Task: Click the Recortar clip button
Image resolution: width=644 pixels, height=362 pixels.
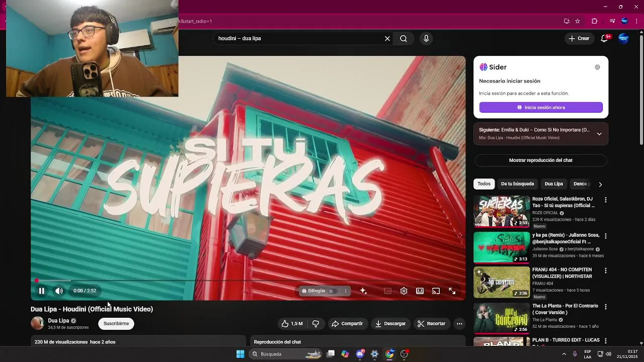Action: coord(432,324)
